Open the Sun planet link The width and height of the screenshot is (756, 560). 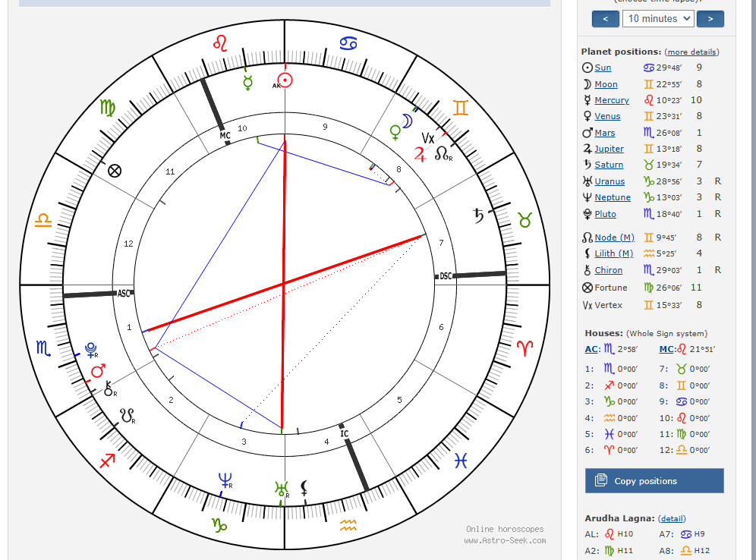pyautogui.click(x=603, y=68)
